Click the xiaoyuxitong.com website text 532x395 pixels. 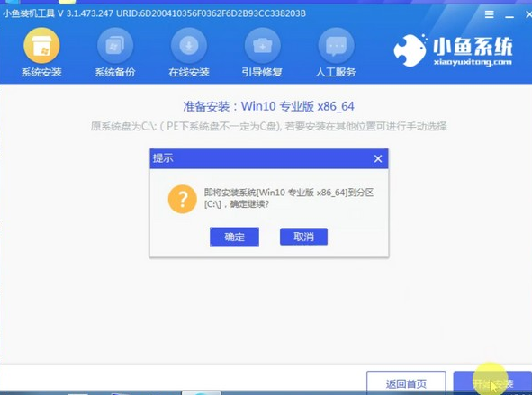tap(473, 62)
